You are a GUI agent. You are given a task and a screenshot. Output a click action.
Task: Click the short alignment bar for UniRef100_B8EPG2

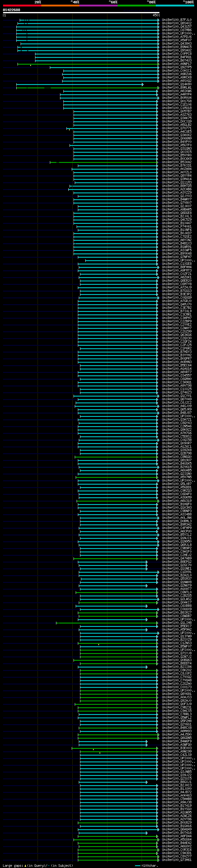(x=113, y=562)
